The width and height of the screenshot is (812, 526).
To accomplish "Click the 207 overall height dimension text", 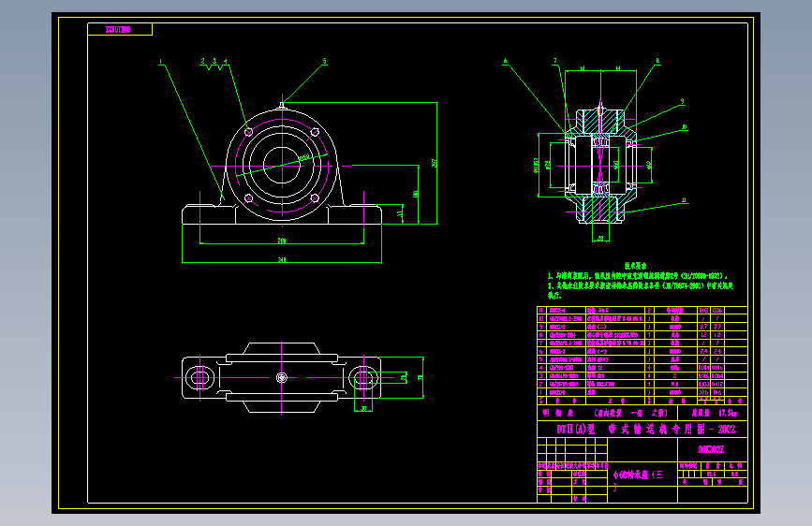I will click(x=435, y=163).
